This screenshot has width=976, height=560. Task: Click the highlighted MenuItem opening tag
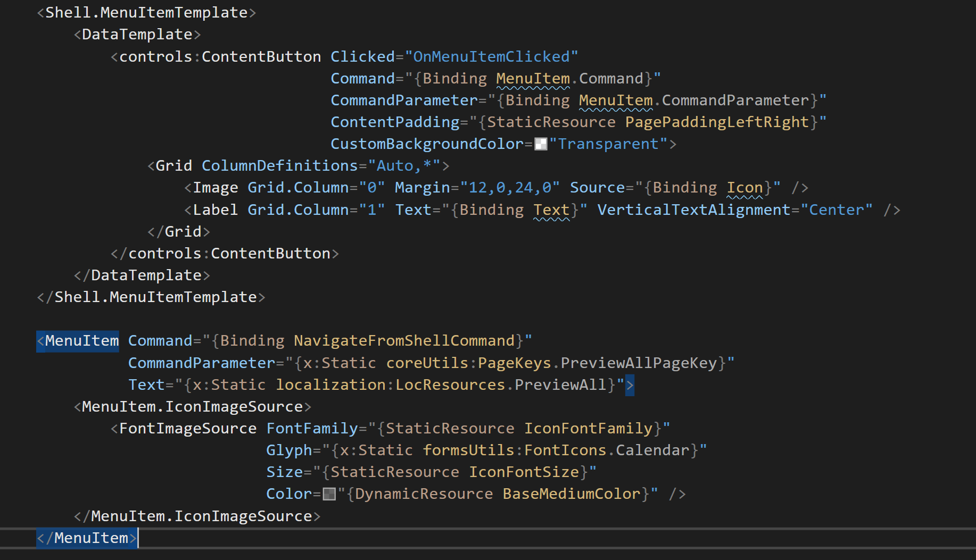click(77, 341)
